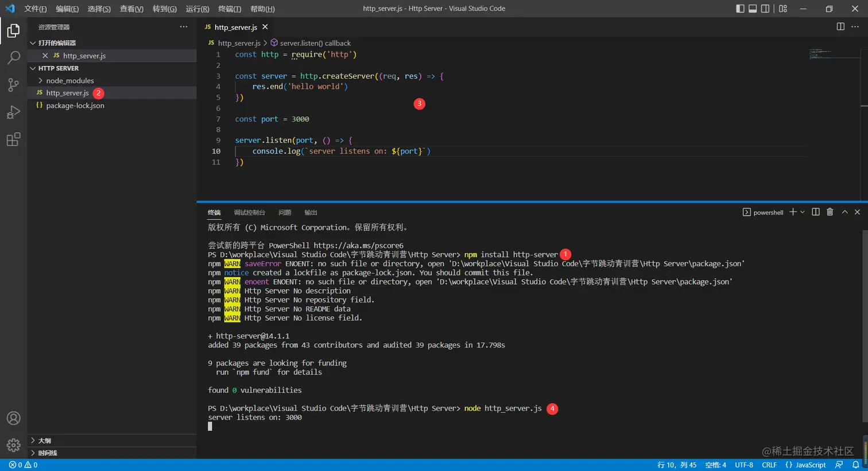Open the 运行(R) menu

pyautogui.click(x=197, y=9)
